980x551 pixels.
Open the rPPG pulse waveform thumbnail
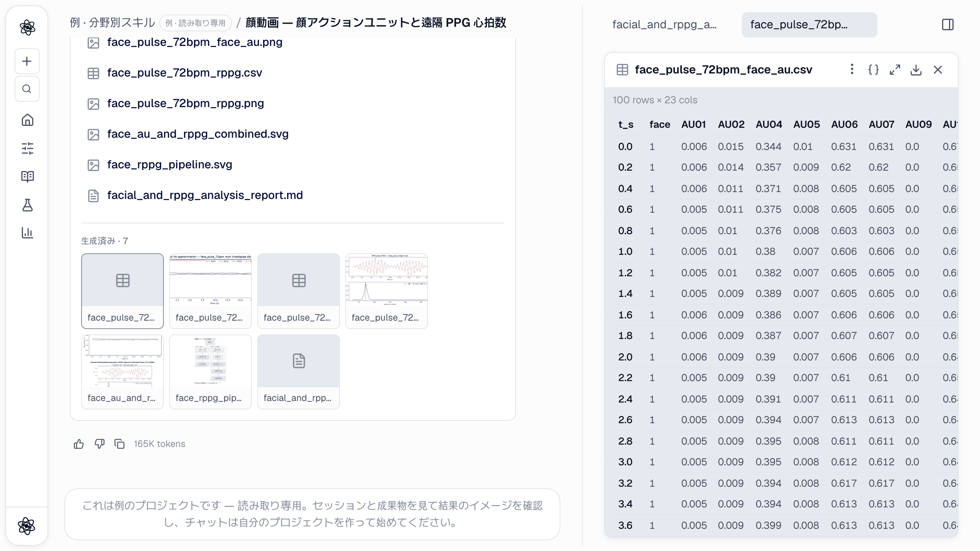pyautogui.click(x=387, y=291)
